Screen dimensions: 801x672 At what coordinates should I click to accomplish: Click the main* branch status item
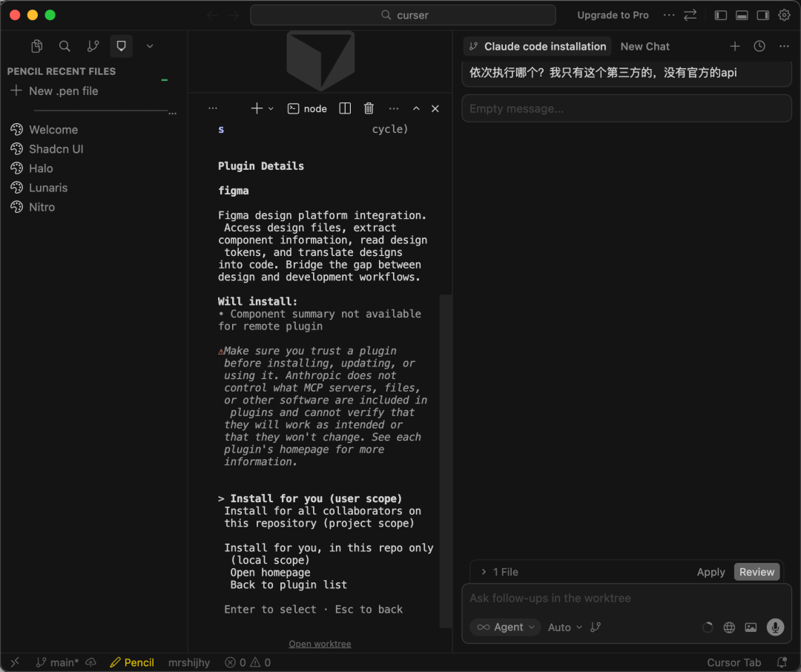coord(57,662)
